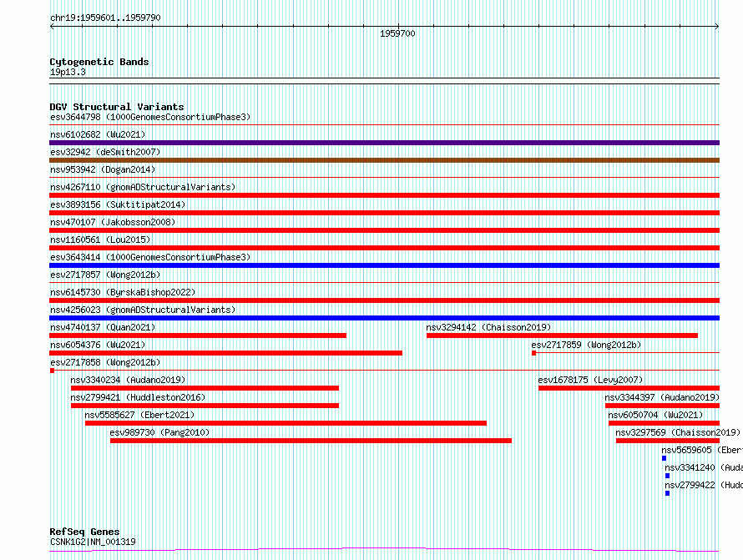Screen dimensions: 743x560
Task: Select the nsv6050704 (Wu2021) variant label
Action: click(x=656, y=415)
